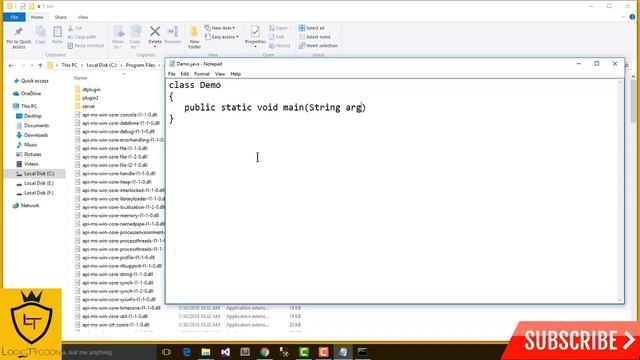
Task: Select Quick access in navigation pane
Action: pyautogui.click(x=34, y=81)
